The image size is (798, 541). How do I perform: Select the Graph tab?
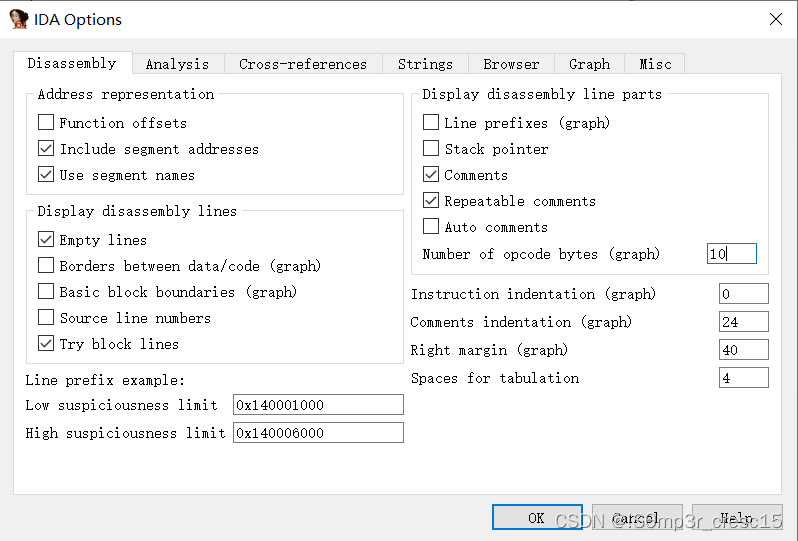click(x=589, y=64)
